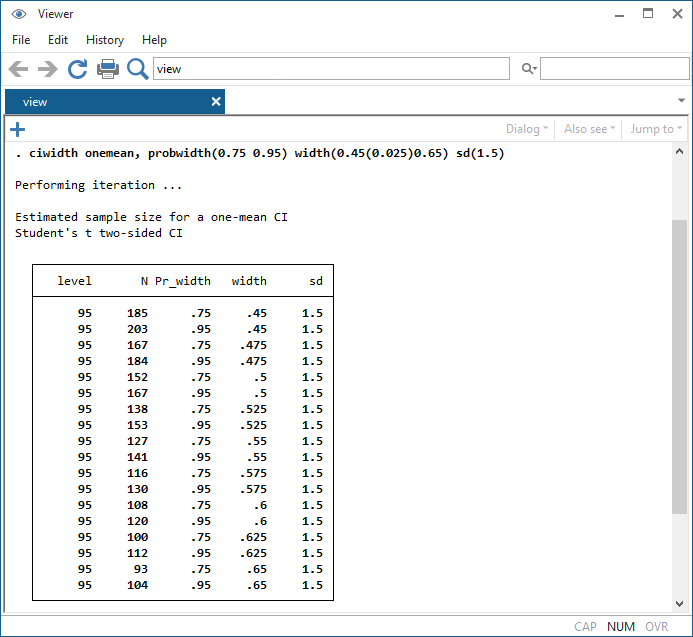
Task: Click the N value 112
Action: [137, 553]
